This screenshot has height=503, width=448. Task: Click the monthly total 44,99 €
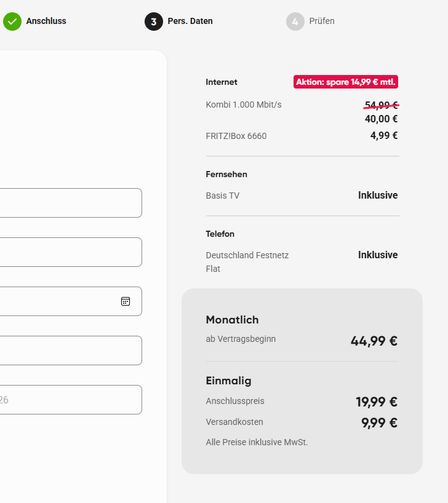click(x=374, y=341)
